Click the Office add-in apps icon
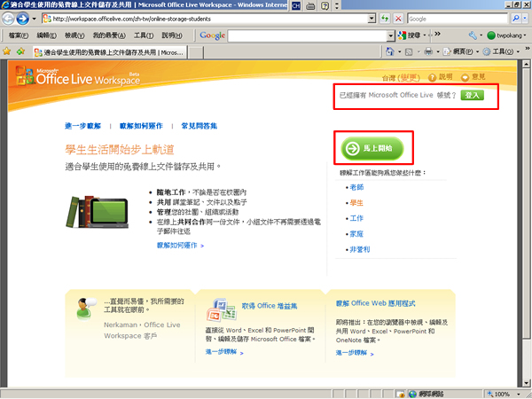The width and height of the screenshot is (532, 399). click(x=221, y=309)
